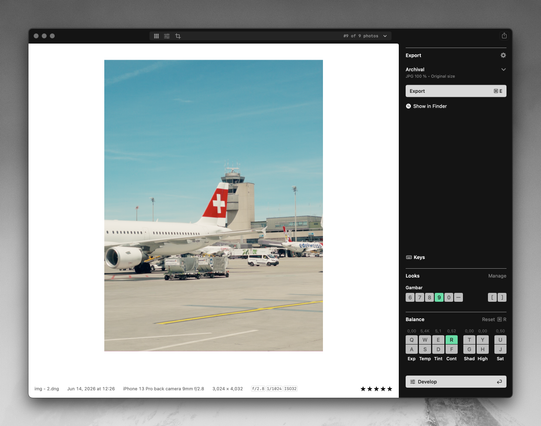Increase saturation with the U key
The width and height of the screenshot is (541, 426).
point(500,340)
